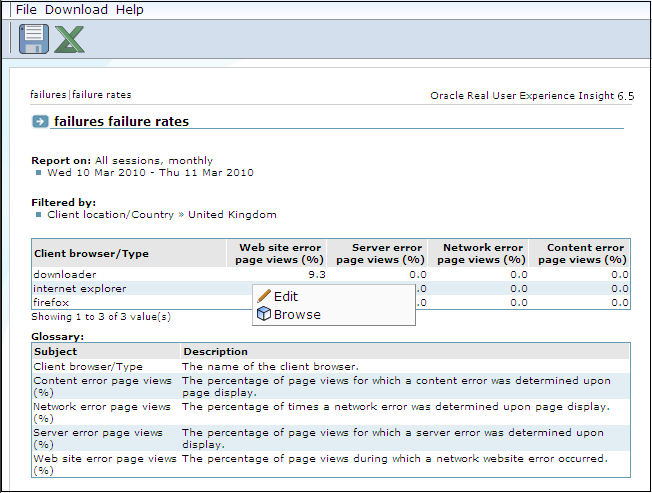Viewport: 652px width, 493px height.
Task: Click the 'failures' breadcrumb link
Action: (48, 95)
